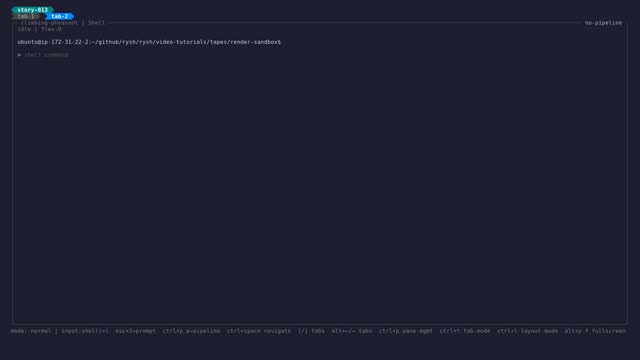Image resolution: width=640 pixels, height=360 pixels.
Task: Click the ctrl+p p→pipeline hint
Action: 191,331
